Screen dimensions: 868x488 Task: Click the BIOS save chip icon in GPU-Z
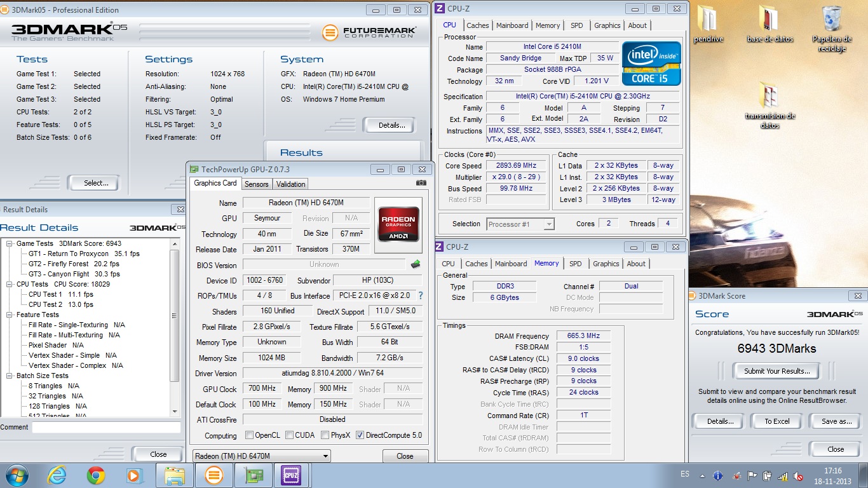coord(416,264)
